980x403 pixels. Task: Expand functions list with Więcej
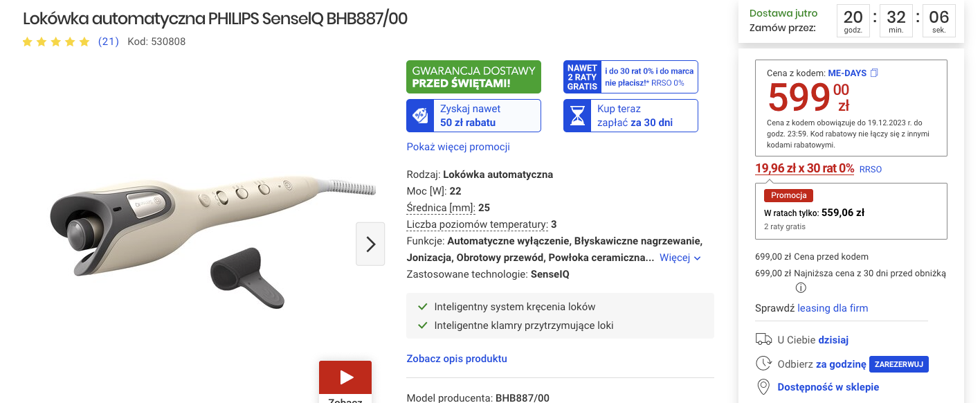[680, 258]
